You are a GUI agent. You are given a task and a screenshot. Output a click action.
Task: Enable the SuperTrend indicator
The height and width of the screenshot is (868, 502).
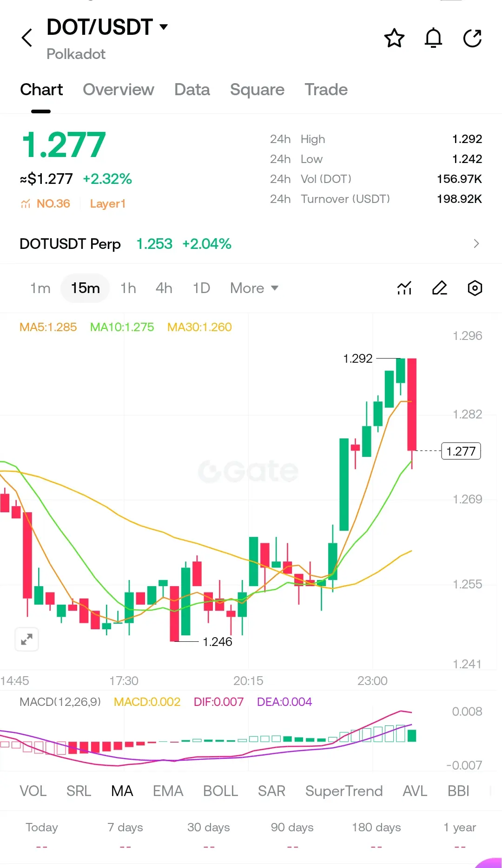pyautogui.click(x=344, y=791)
